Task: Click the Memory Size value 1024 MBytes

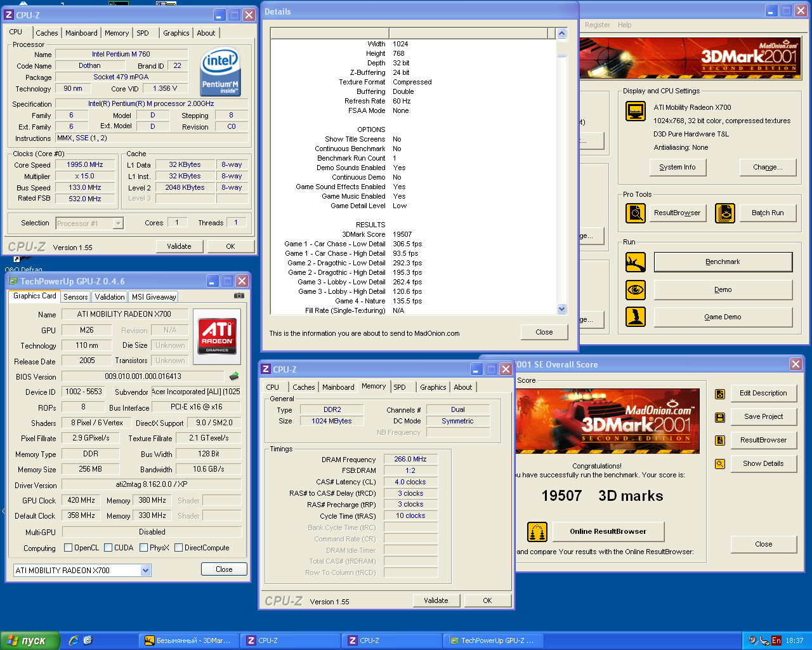Action: (x=331, y=421)
